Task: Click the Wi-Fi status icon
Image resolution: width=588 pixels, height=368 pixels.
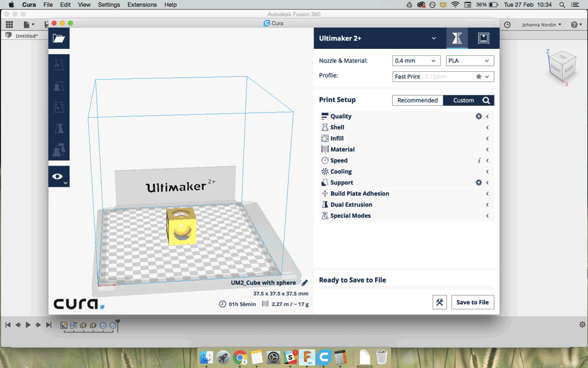Action: pos(455,5)
